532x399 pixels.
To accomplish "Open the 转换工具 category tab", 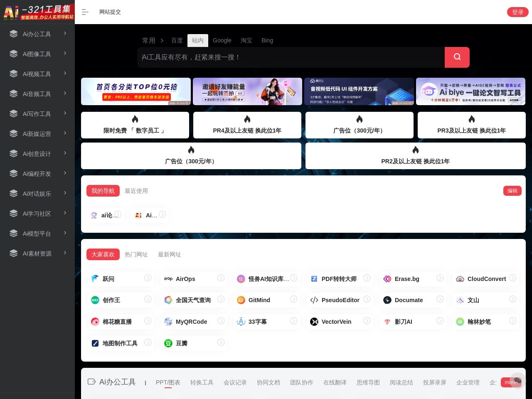I will (x=202, y=382).
